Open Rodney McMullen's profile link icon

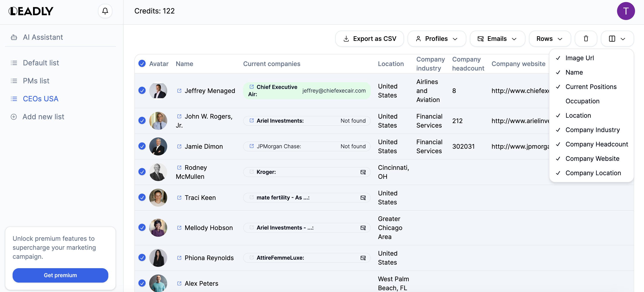point(179,167)
